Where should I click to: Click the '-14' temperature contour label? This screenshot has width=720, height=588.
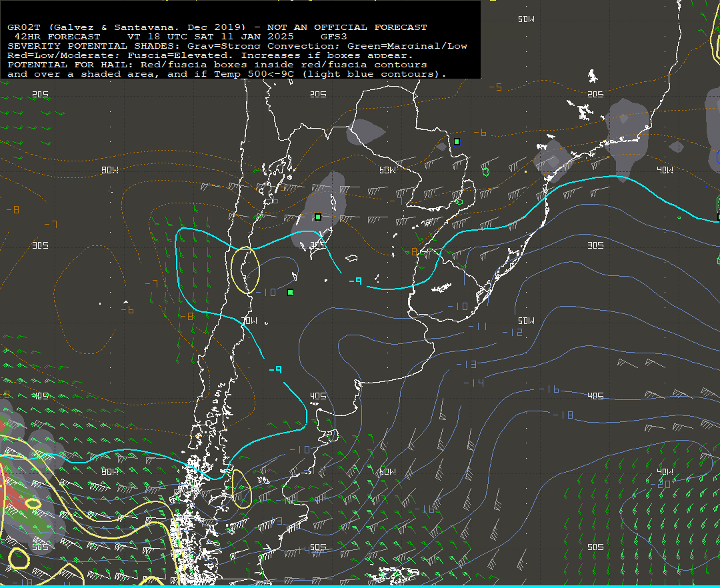click(474, 383)
